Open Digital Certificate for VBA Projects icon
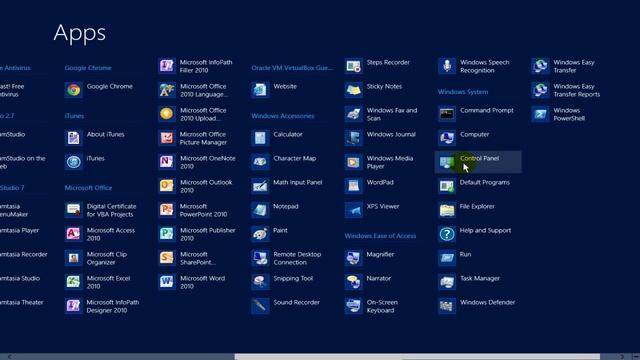The height and width of the screenshot is (360, 640). pyautogui.click(x=73, y=210)
